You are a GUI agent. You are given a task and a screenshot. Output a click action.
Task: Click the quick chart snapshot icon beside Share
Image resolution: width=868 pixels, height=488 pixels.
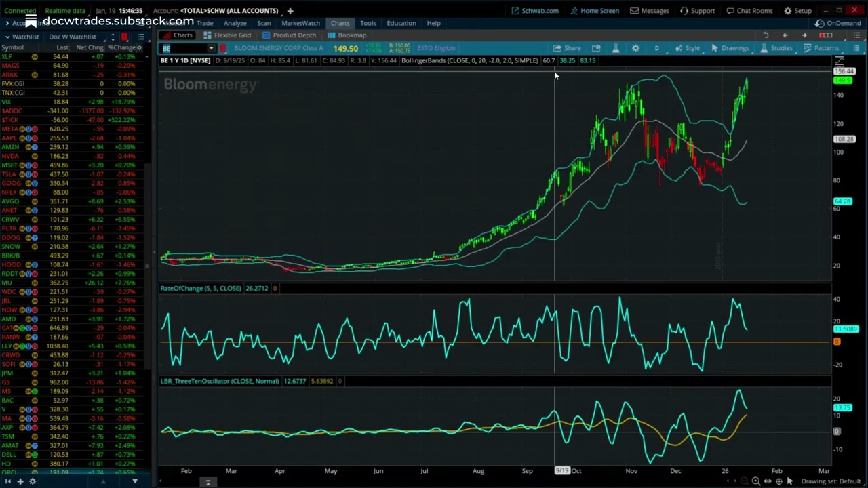(596, 48)
